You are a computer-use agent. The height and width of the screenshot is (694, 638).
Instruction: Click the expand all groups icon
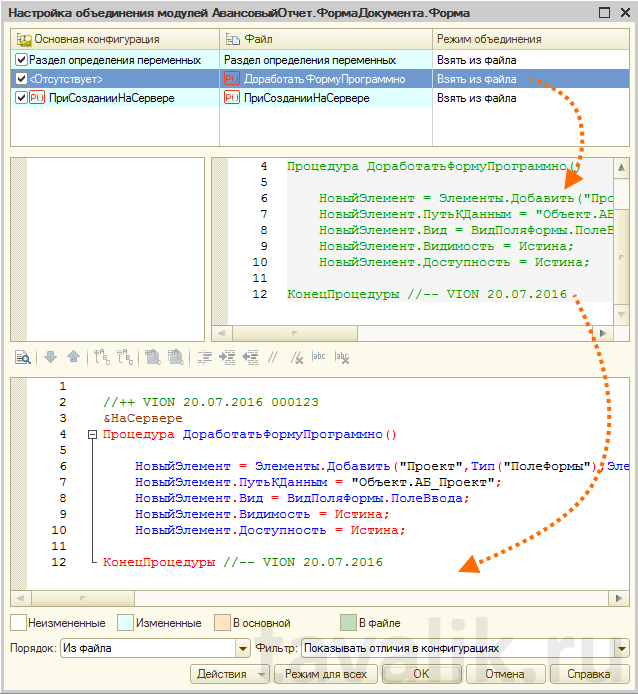(153, 357)
